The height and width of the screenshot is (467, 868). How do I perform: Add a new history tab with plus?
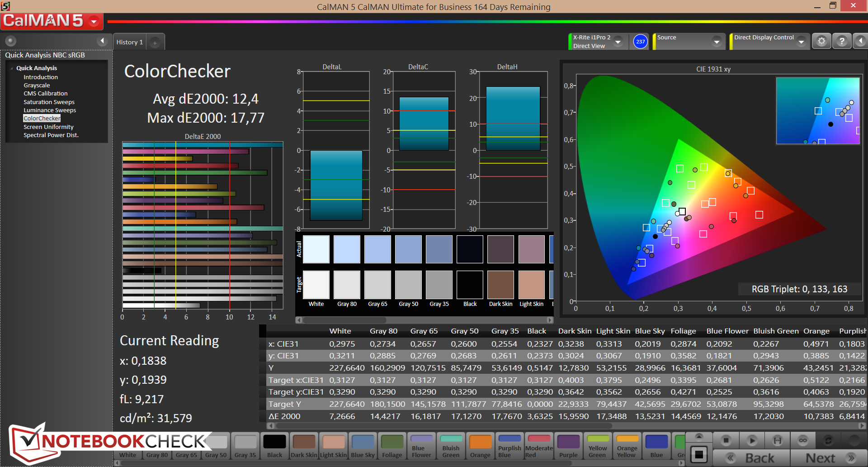click(x=155, y=43)
